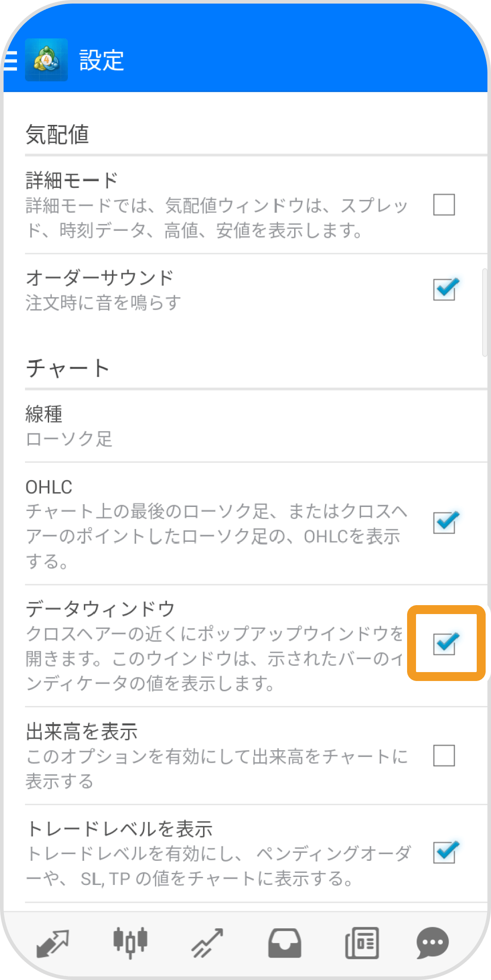Open the History inbox tray icon
Screen dimensions: 491x980
click(x=285, y=943)
